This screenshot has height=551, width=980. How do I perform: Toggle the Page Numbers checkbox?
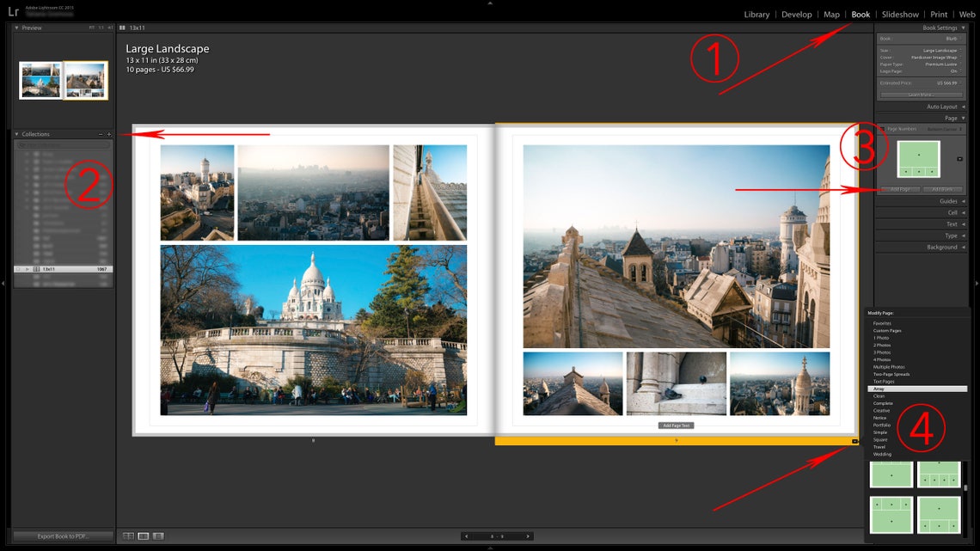pos(882,129)
